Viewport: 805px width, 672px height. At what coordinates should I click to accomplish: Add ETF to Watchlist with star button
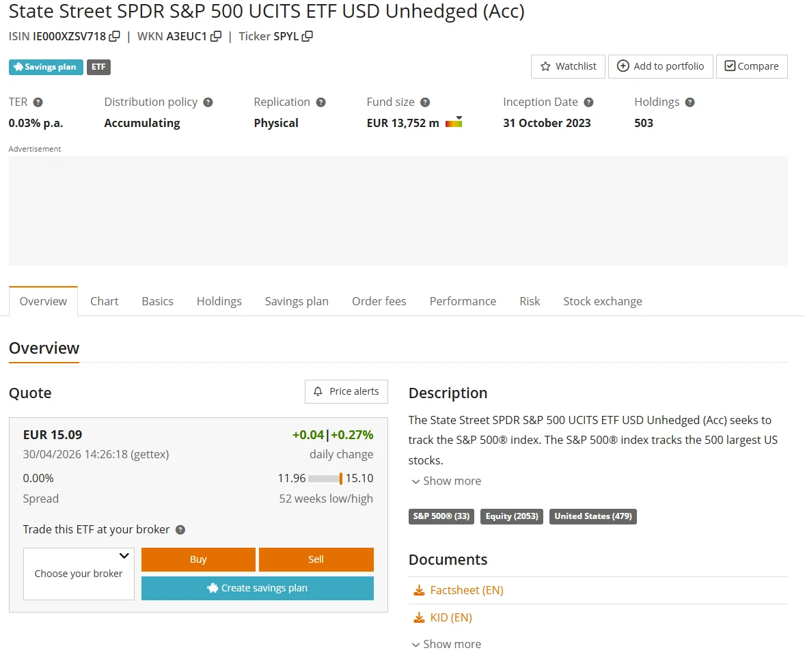[x=568, y=66]
